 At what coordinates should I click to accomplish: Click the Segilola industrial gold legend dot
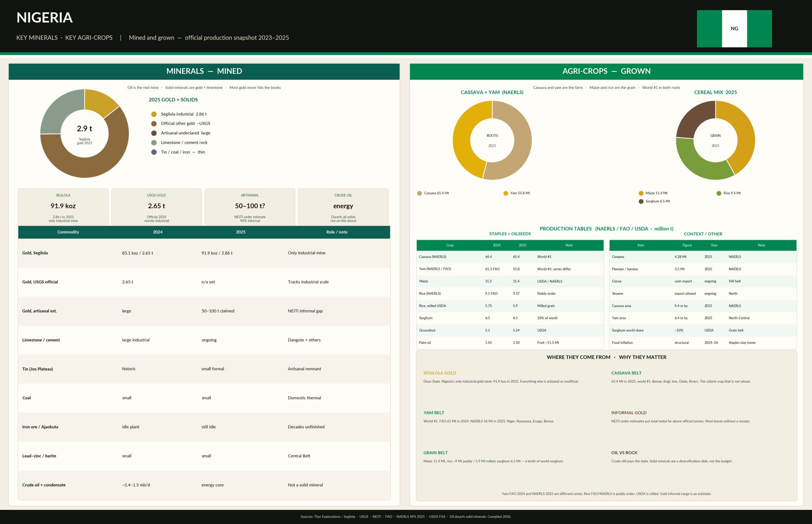[x=154, y=114]
